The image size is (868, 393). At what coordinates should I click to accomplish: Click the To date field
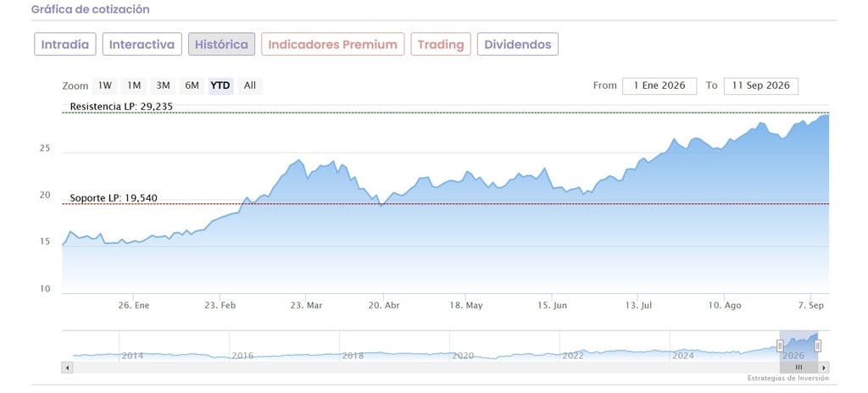[760, 86]
